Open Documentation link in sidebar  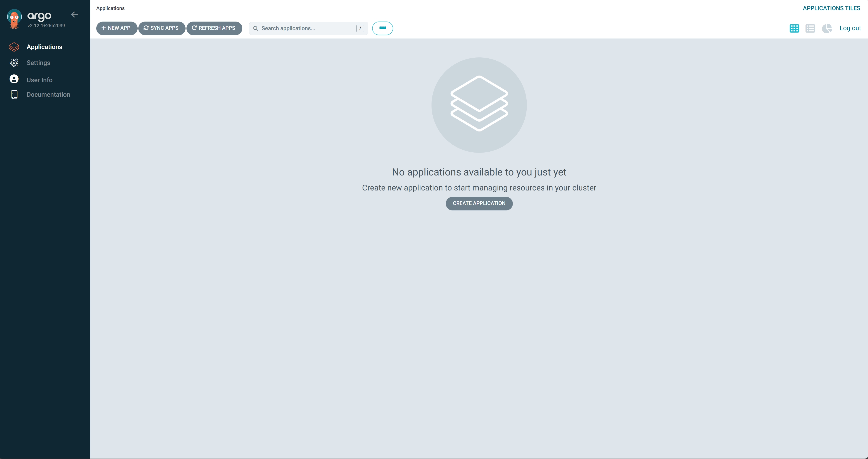pos(48,95)
